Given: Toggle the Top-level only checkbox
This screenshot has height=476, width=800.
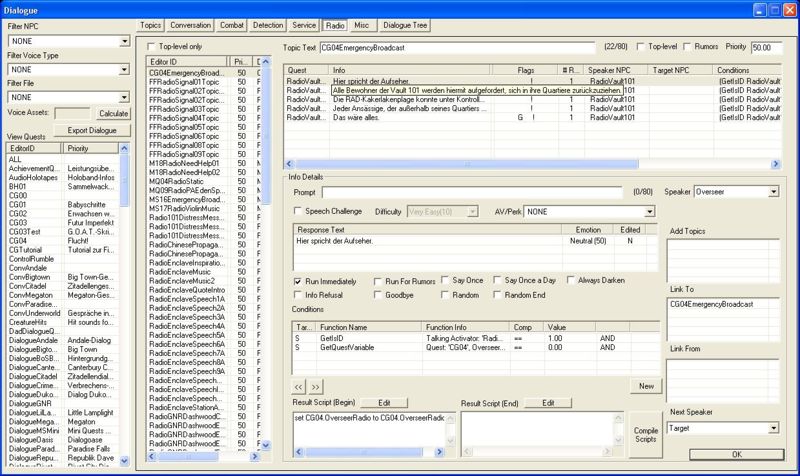Looking at the screenshot, I should point(151,46).
